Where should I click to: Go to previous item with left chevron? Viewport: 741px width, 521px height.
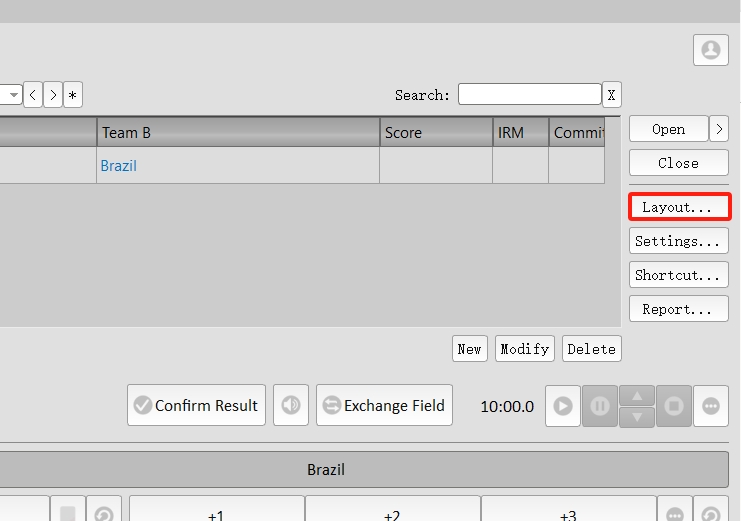(33, 95)
